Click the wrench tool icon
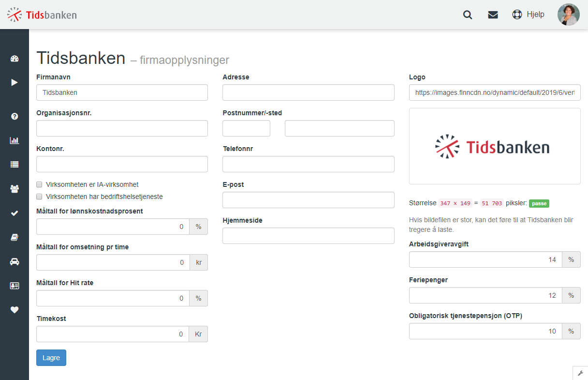 (580, 373)
